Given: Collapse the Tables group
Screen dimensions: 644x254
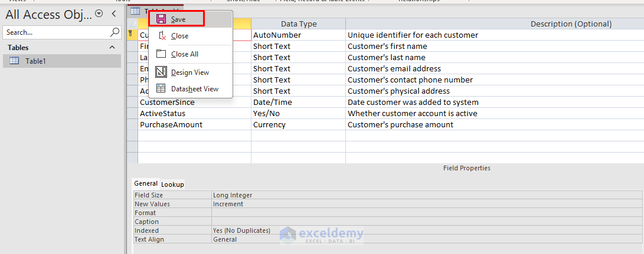Looking at the screenshot, I should pos(113,47).
